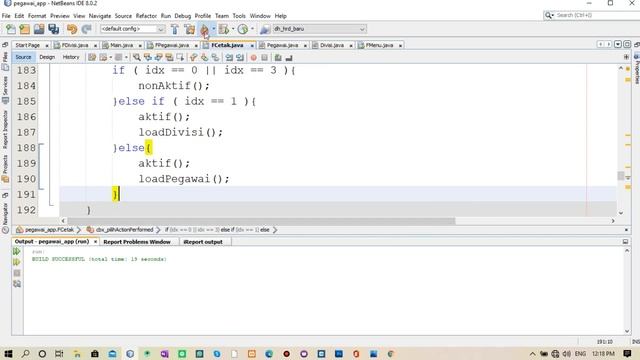Click the Stop build icon in Output
The height and width of the screenshot is (360, 640).
pyautogui.click(x=17, y=273)
